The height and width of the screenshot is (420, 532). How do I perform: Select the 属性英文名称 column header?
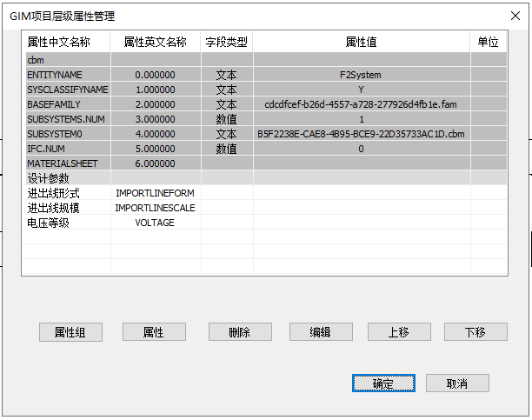point(156,42)
